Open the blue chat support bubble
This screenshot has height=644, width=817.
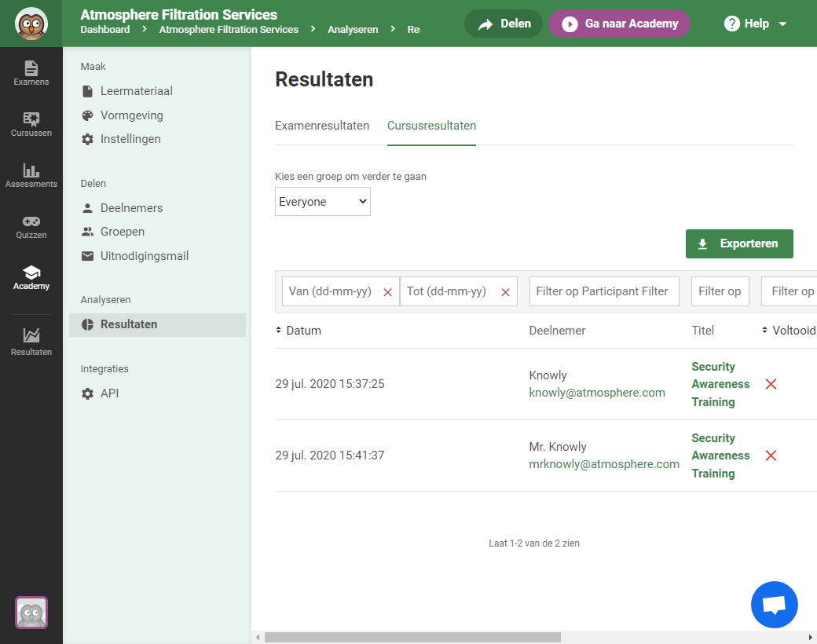(775, 605)
